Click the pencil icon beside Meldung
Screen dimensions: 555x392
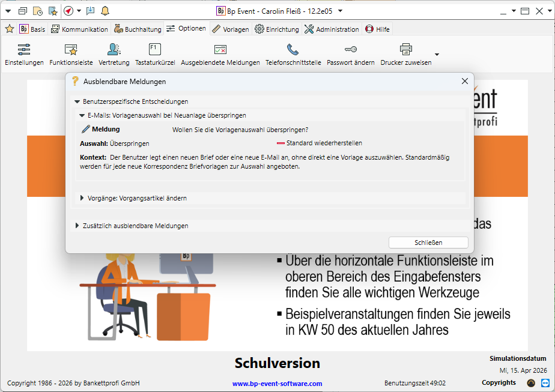pos(85,129)
